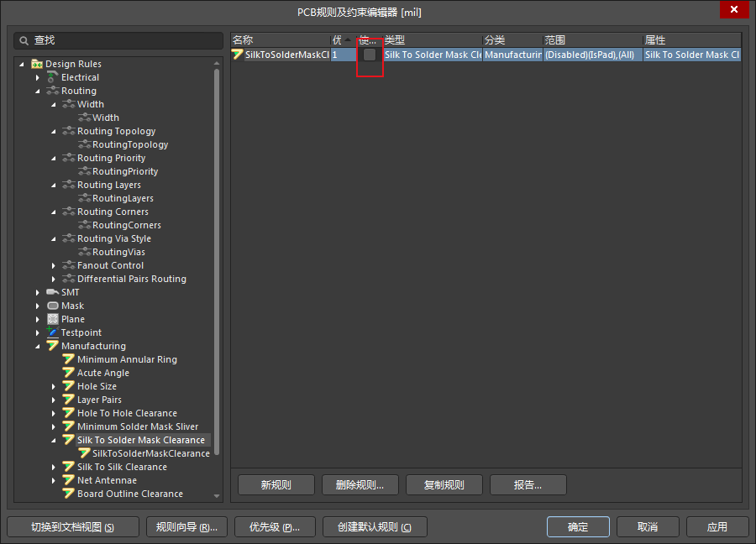
Task: Sort by the 优 priority column header
Action: click(x=343, y=40)
